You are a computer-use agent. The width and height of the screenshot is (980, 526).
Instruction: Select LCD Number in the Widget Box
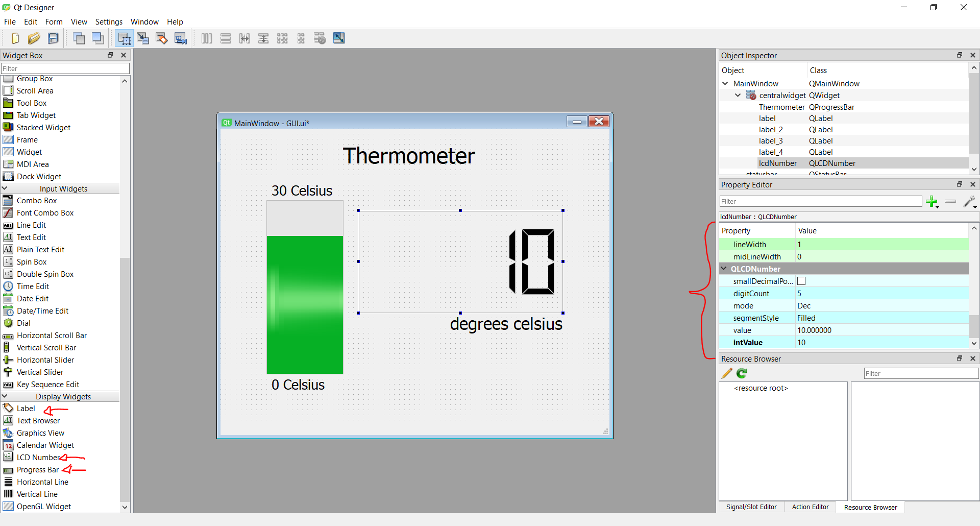38,457
